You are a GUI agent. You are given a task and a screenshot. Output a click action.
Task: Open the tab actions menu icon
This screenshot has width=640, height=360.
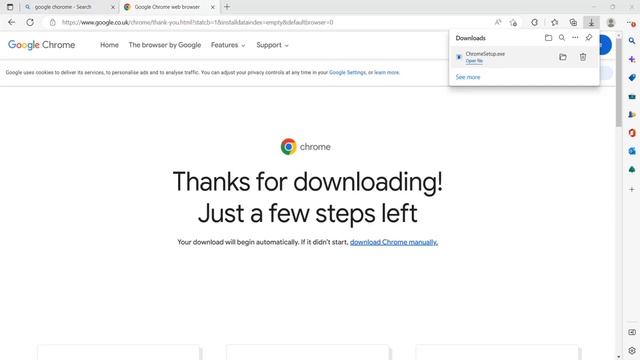pyautogui.click(x=10, y=7)
